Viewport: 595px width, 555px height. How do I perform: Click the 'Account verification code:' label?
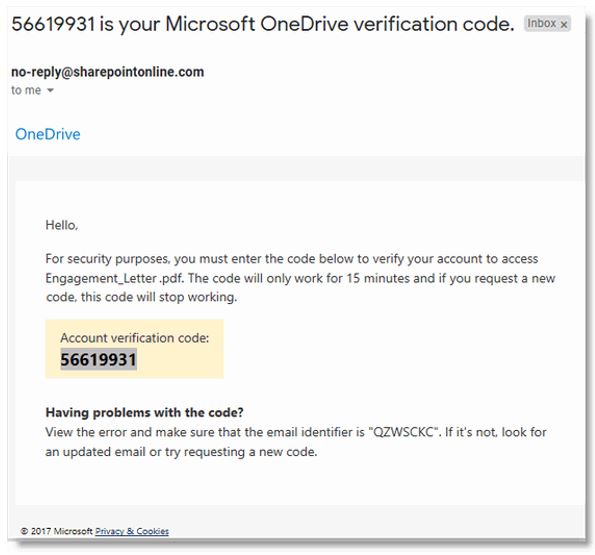(x=135, y=338)
